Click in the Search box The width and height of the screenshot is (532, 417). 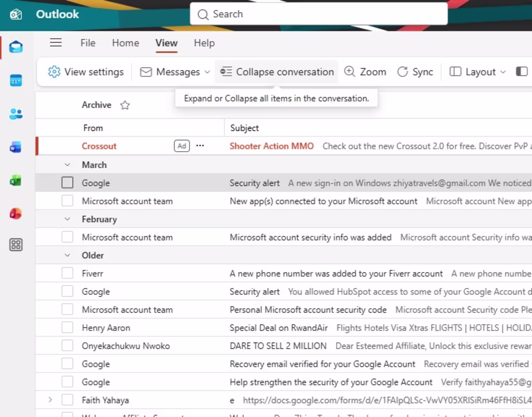[x=319, y=14]
